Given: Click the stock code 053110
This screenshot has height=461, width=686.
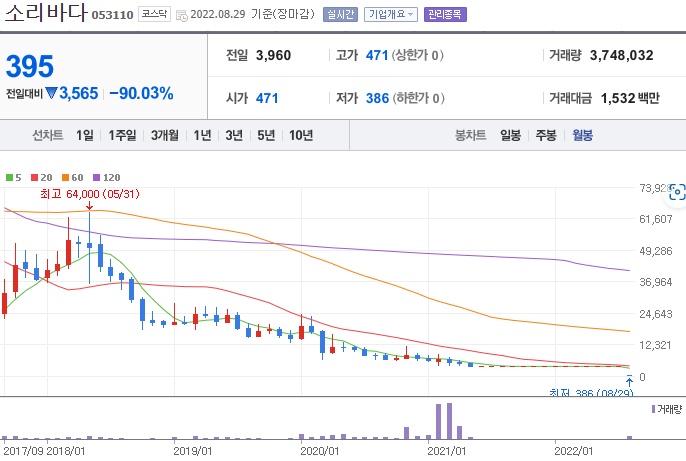Looking at the screenshot, I should click(112, 15).
